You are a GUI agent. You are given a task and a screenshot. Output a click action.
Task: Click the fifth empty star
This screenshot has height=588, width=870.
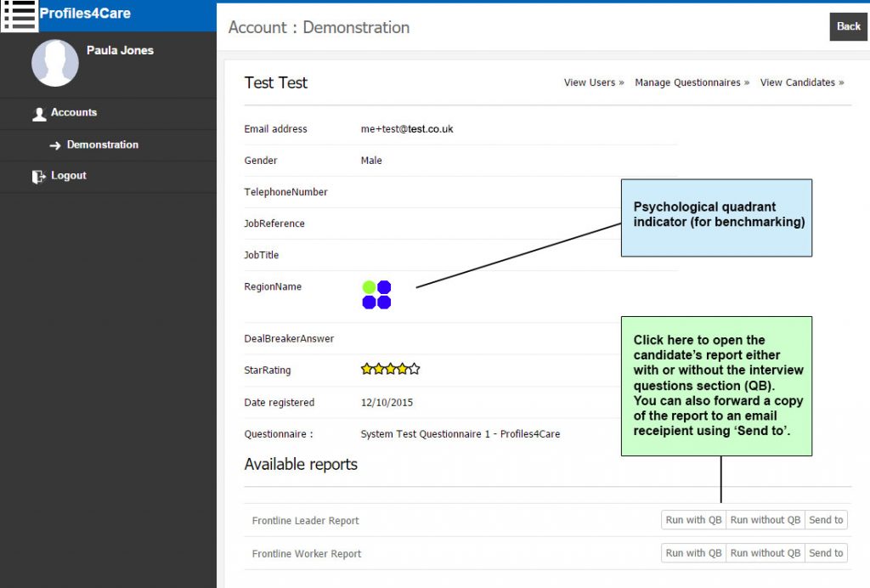[x=415, y=369]
